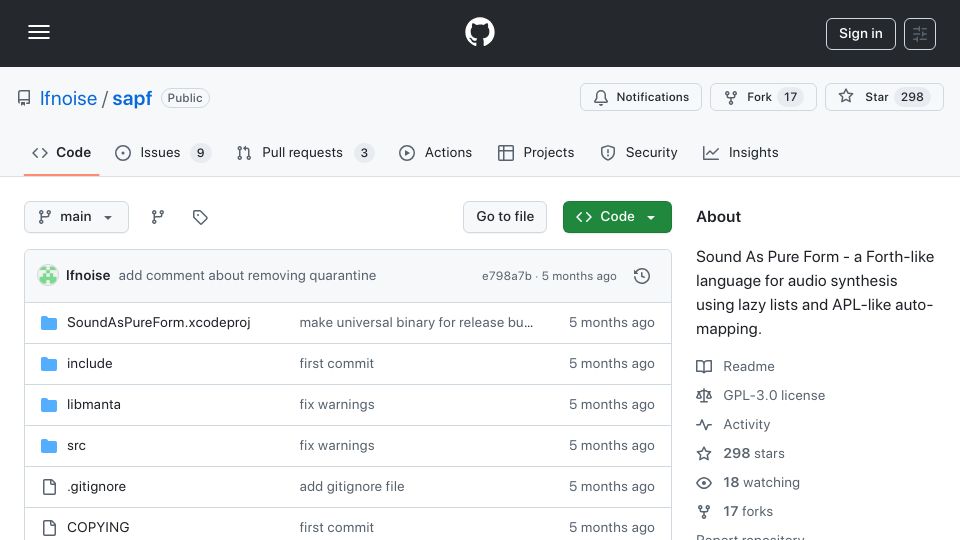
Task: Open commit hash e798a7b
Action: (506, 276)
